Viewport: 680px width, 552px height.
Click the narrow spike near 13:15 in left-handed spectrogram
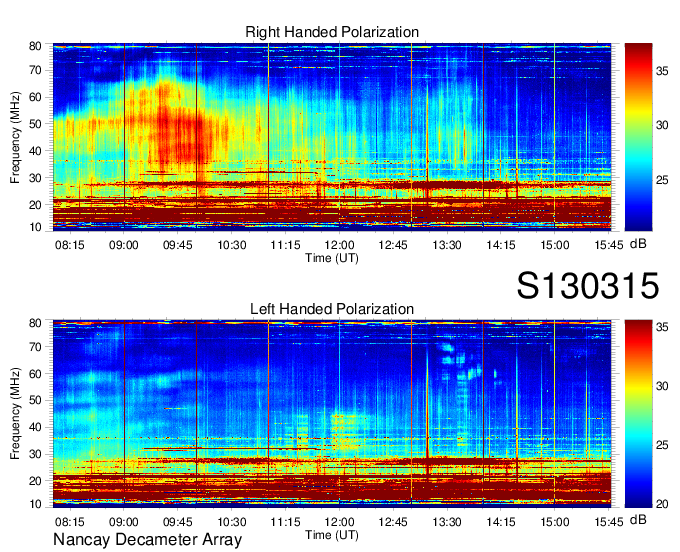427,412
